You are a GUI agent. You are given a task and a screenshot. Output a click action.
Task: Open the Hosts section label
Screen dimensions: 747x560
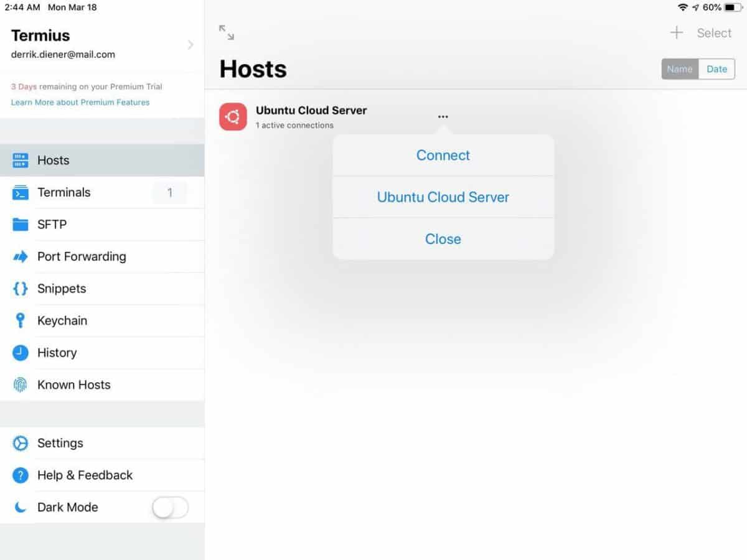coord(54,161)
